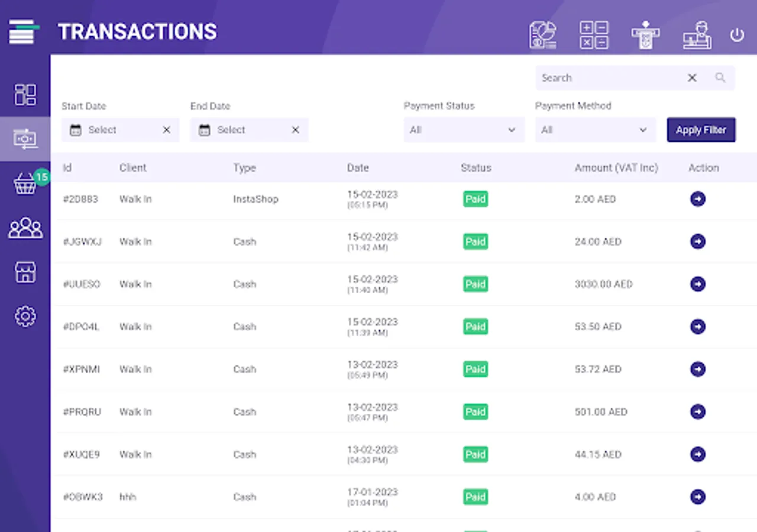757x532 pixels.
Task: Click the Apply Filter button
Action: coord(701,130)
